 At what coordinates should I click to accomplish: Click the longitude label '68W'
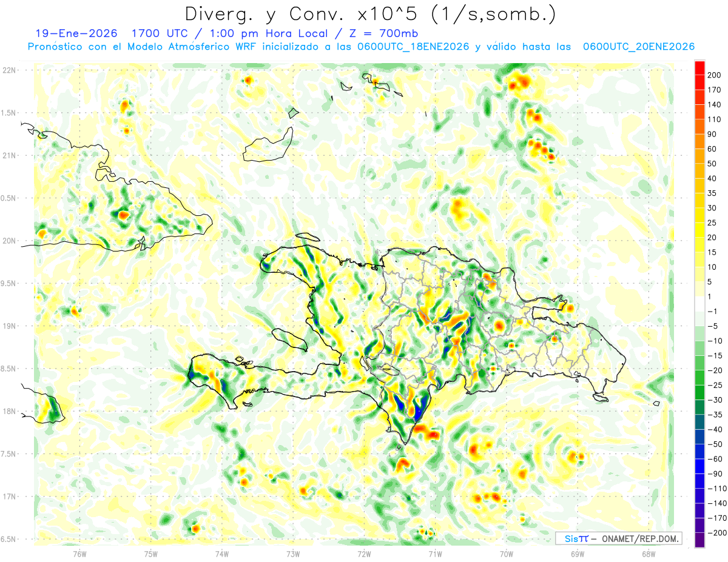tap(649, 554)
